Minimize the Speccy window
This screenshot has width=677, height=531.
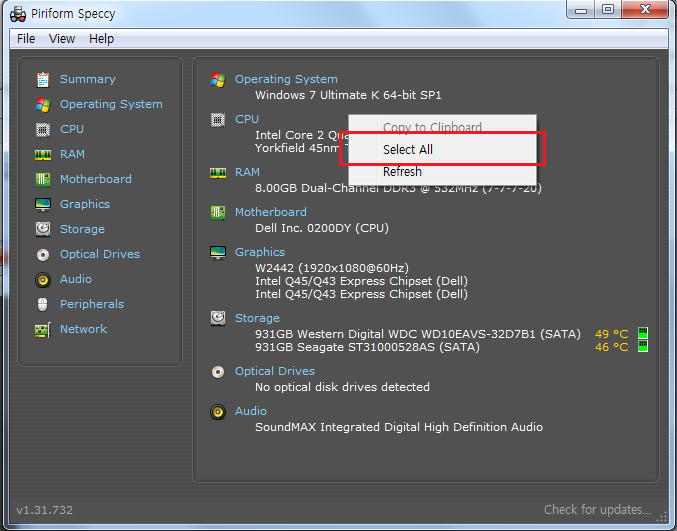[581, 10]
